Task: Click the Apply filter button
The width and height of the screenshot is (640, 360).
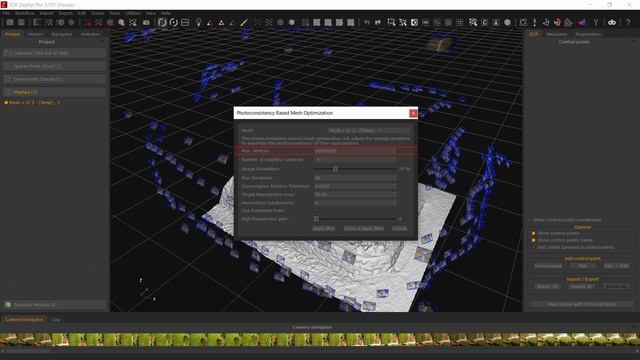Action: point(324,229)
